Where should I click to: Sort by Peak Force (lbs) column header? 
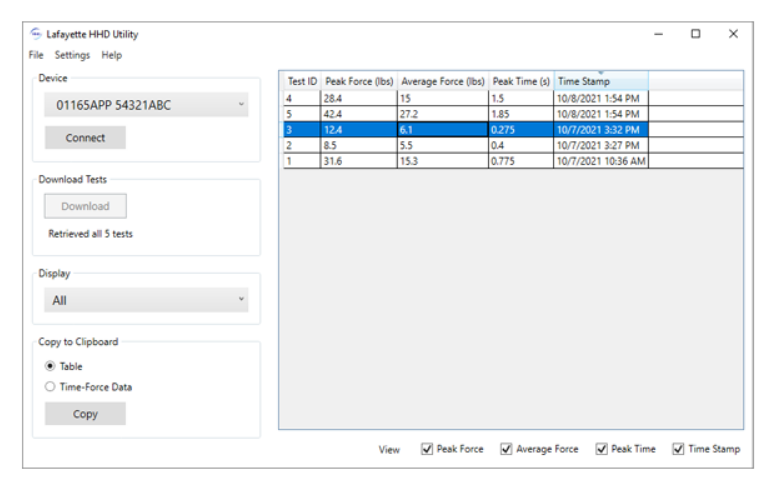(x=359, y=81)
